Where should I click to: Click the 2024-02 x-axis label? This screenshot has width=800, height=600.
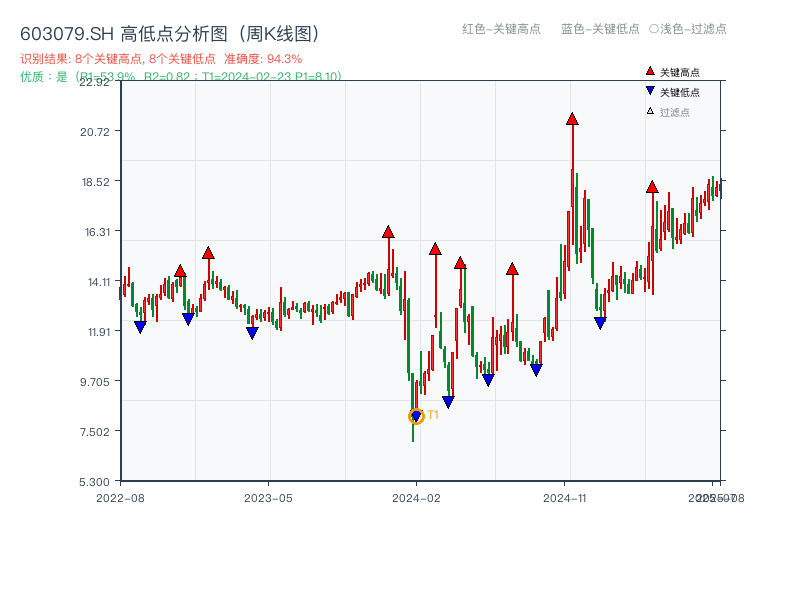416,498
